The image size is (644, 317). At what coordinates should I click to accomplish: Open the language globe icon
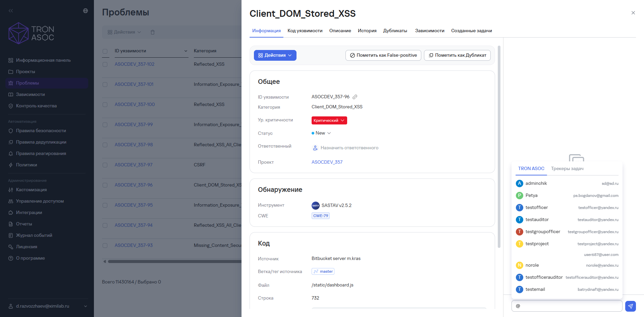[86, 11]
